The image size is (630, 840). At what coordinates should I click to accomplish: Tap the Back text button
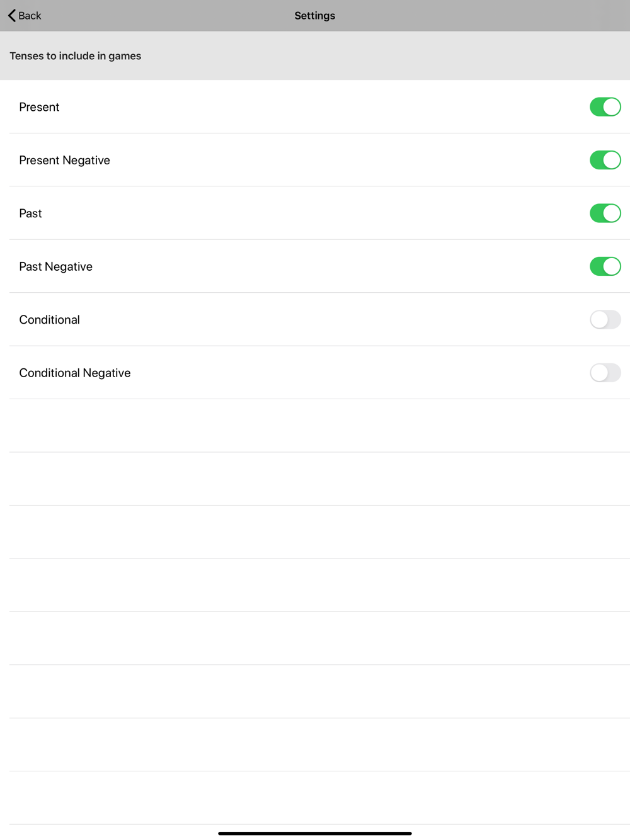pyautogui.click(x=30, y=16)
